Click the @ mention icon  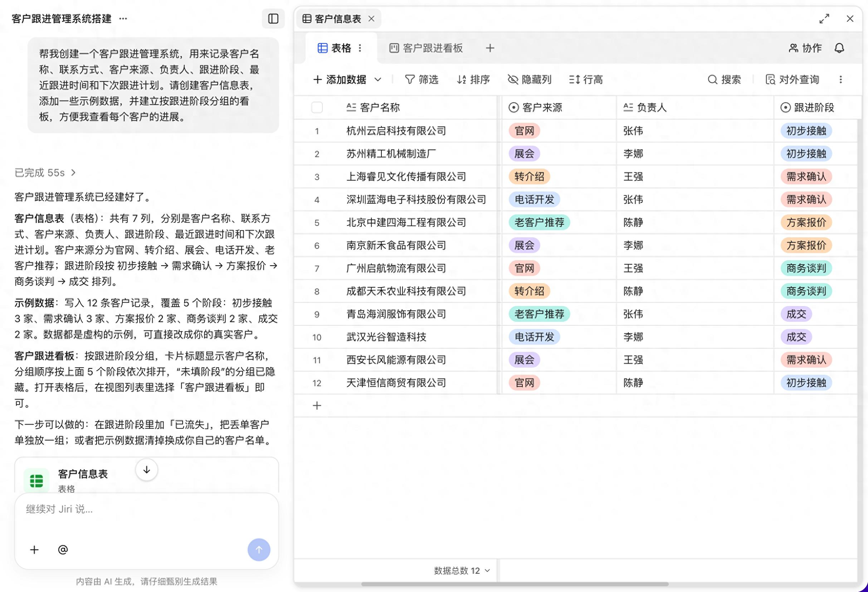pyautogui.click(x=63, y=550)
